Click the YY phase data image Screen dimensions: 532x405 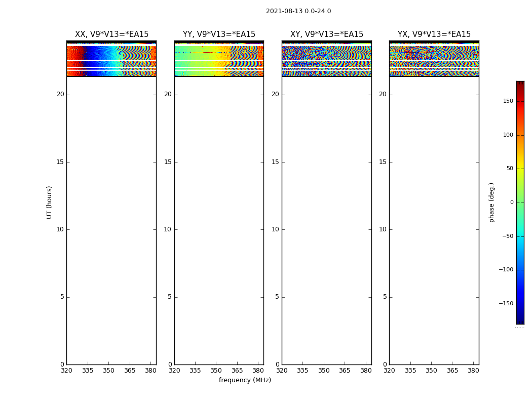pos(219,59)
